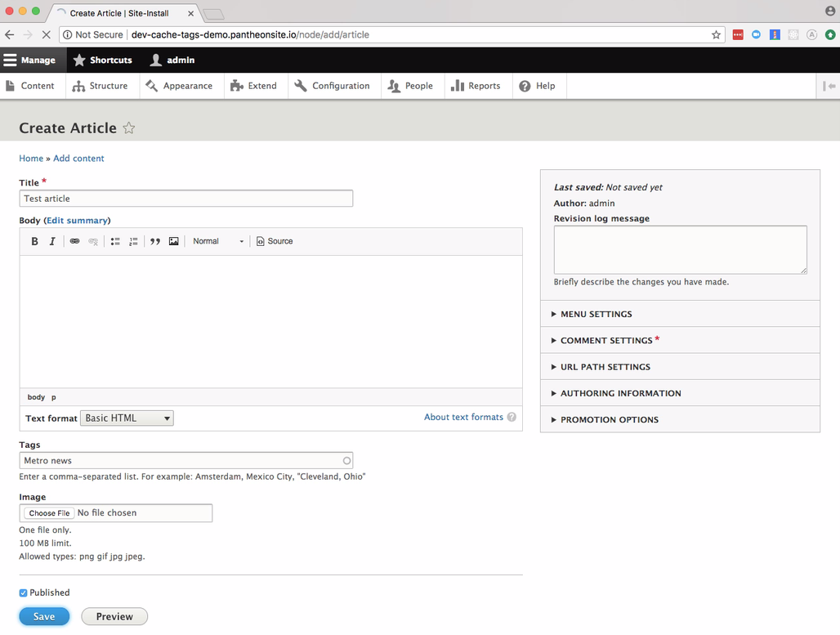
Task: Open the paragraph format dropdown showing Normal
Action: tap(217, 241)
